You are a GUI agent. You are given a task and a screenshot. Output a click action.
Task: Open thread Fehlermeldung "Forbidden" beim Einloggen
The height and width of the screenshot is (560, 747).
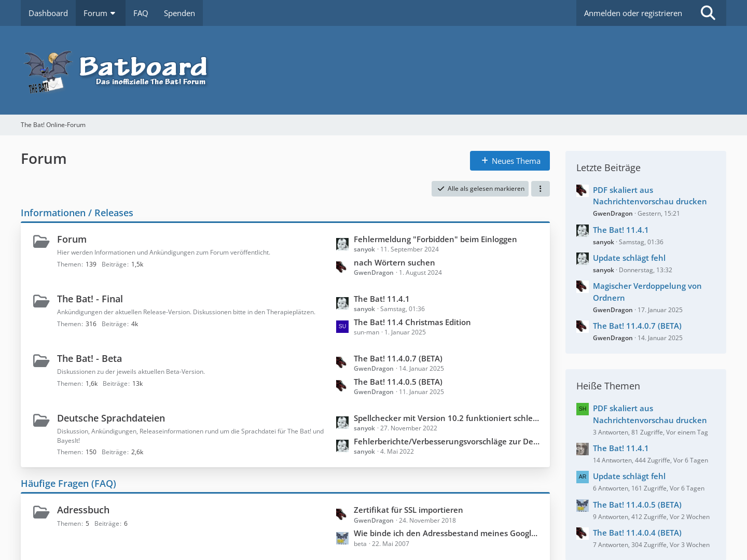(x=435, y=239)
